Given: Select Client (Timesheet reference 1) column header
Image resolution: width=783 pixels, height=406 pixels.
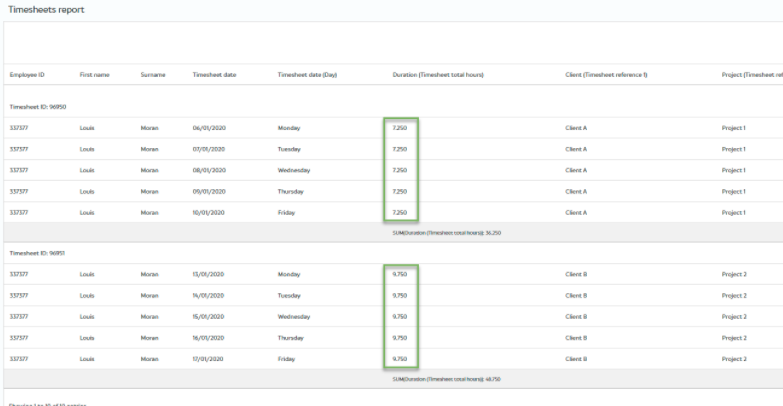Looking at the screenshot, I should pyautogui.click(x=606, y=75).
